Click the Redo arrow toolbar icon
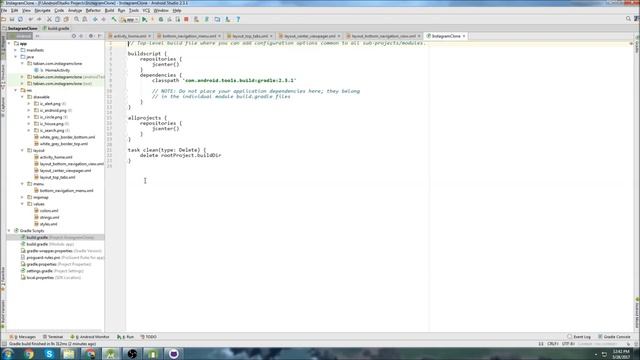 (39, 19)
